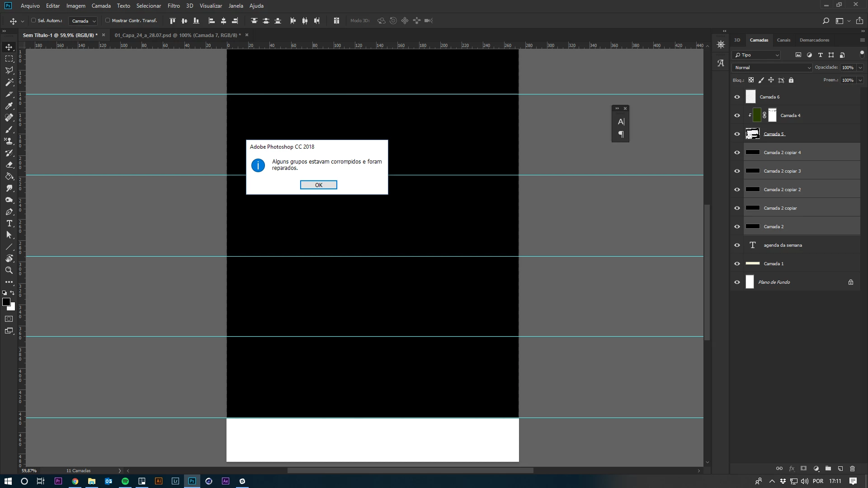Select the Zoom tool in toolbar

point(9,270)
